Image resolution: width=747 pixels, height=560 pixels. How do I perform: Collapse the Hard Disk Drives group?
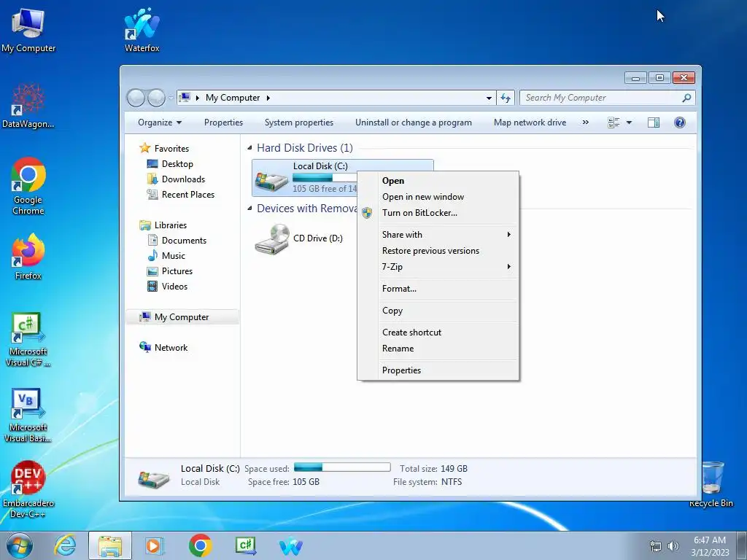coord(249,147)
